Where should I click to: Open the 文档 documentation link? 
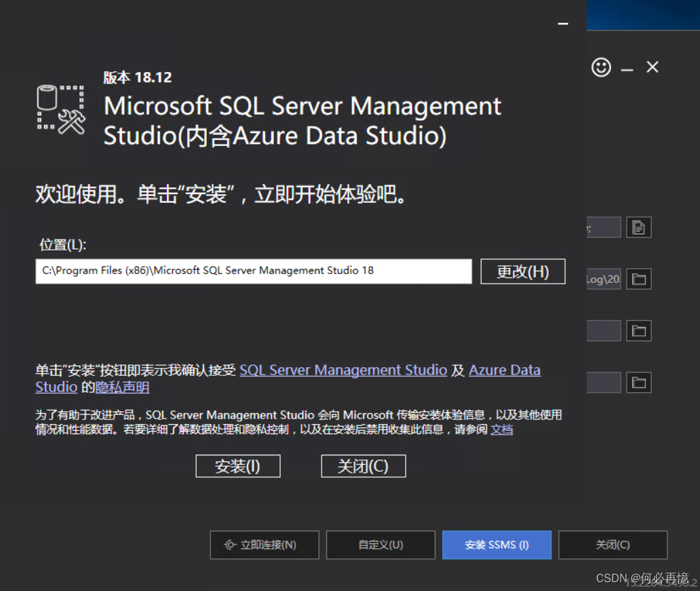tap(502, 430)
